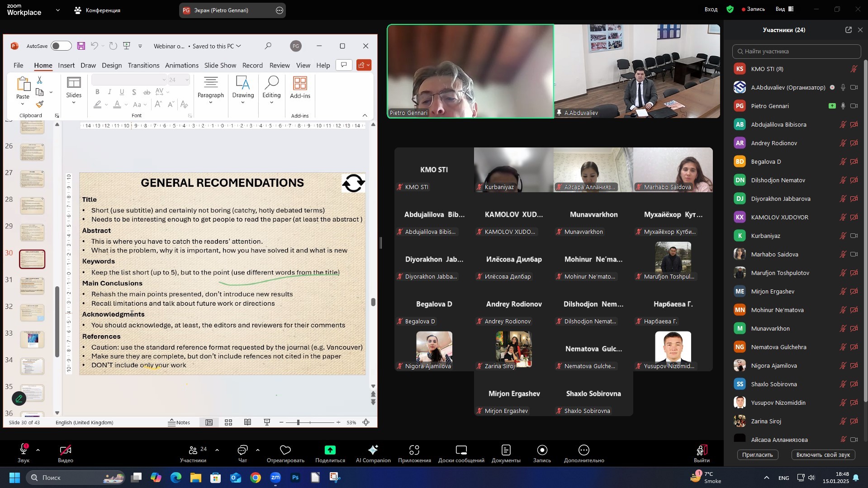Click the Включить свой звук button

[x=823, y=455]
